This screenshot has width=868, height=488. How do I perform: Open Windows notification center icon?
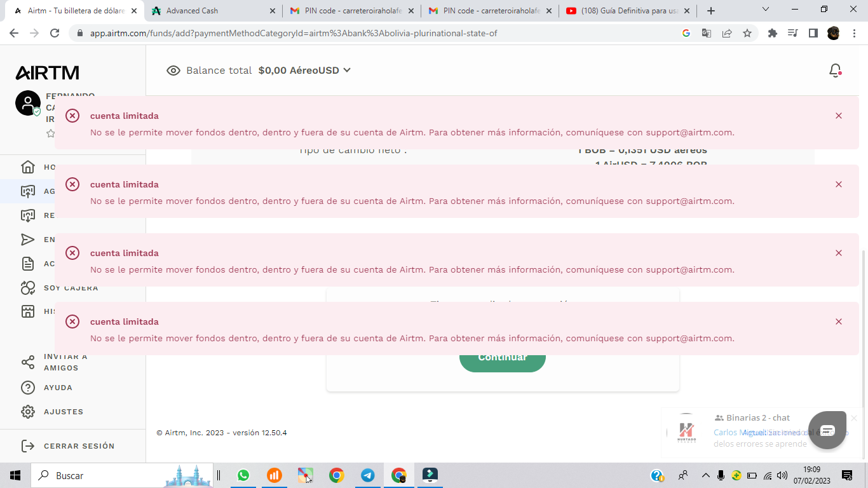(x=846, y=475)
